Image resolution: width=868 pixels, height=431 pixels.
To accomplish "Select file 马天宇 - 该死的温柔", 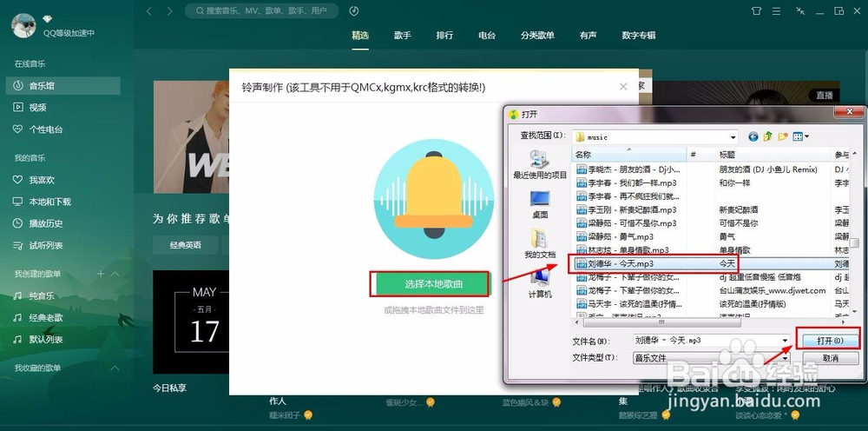I will click(x=630, y=304).
